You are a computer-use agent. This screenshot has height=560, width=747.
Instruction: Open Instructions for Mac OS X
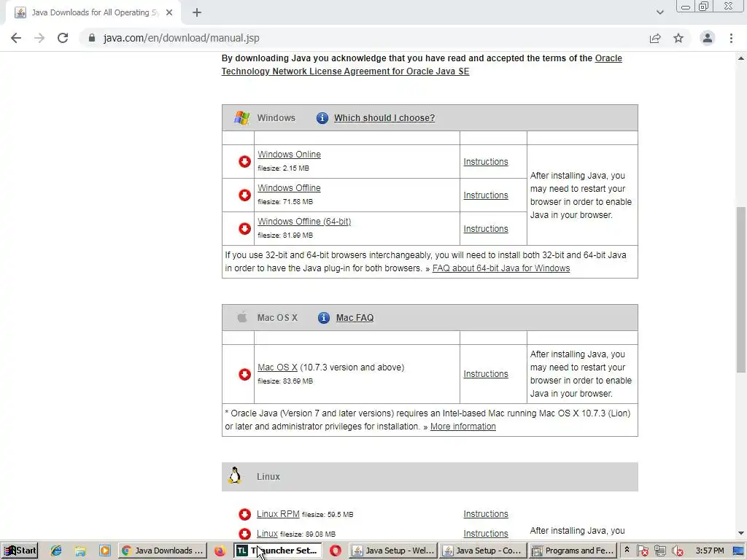(x=486, y=374)
